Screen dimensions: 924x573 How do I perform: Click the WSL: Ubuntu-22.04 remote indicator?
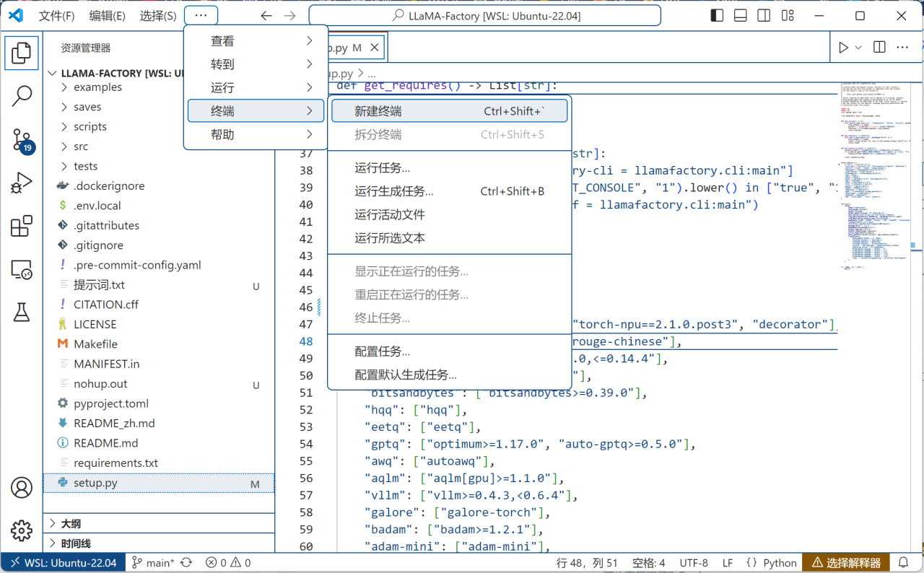point(62,563)
